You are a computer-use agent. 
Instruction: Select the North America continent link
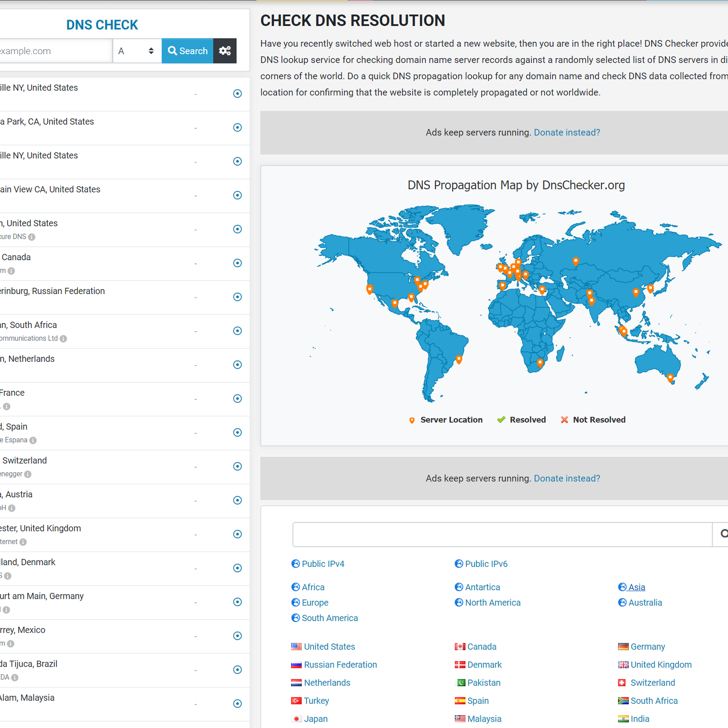[488, 602]
